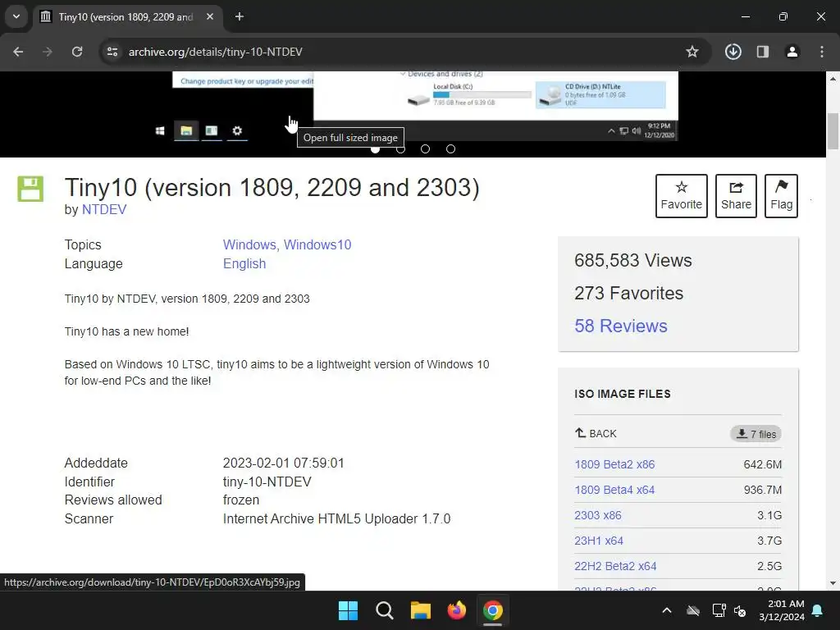840x630 pixels.
Task: Click the 'frozen' reviews allowed value
Action: tap(241, 500)
